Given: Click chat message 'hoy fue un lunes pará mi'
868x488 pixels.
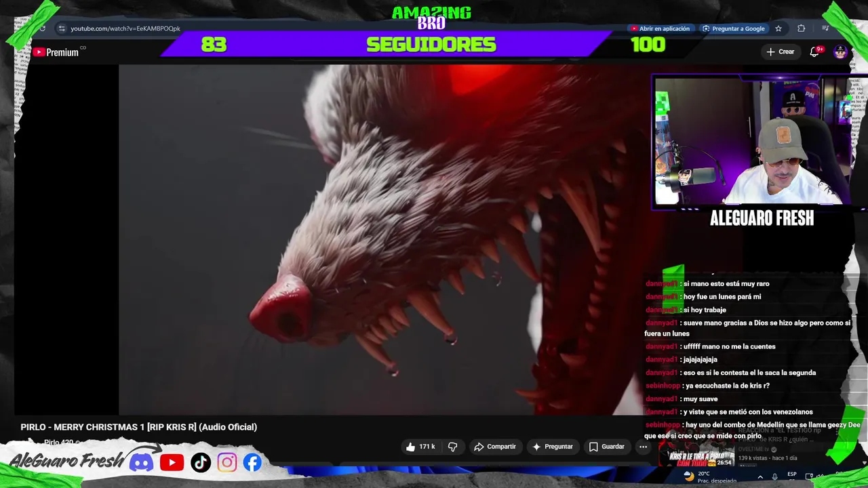Looking at the screenshot, I should [722, 297].
